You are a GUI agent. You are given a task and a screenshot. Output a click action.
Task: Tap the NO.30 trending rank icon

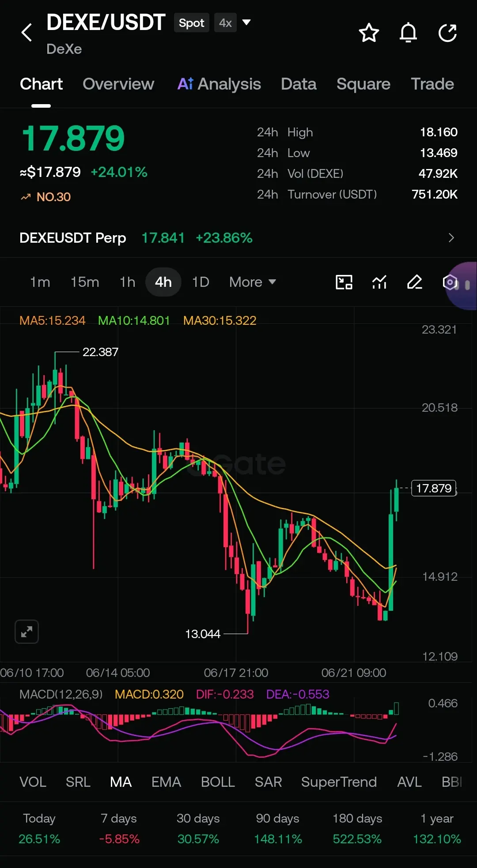pos(26,197)
